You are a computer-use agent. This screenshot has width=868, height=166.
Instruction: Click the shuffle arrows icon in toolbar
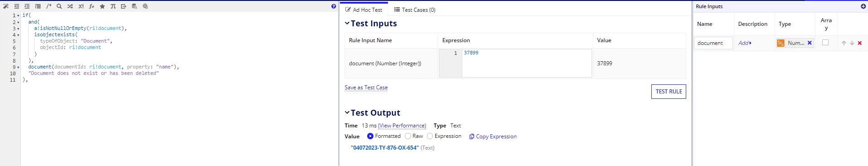pyautogui.click(x=70, y=6)
